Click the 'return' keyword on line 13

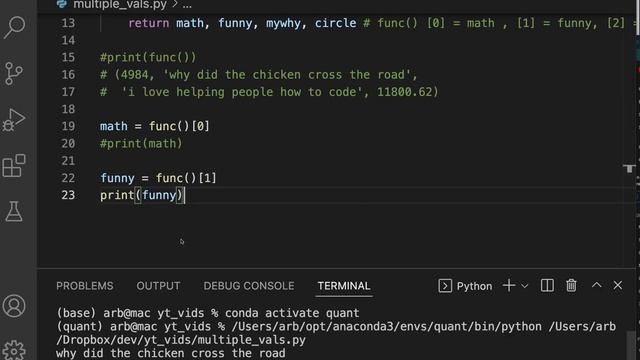click(149, 23)
